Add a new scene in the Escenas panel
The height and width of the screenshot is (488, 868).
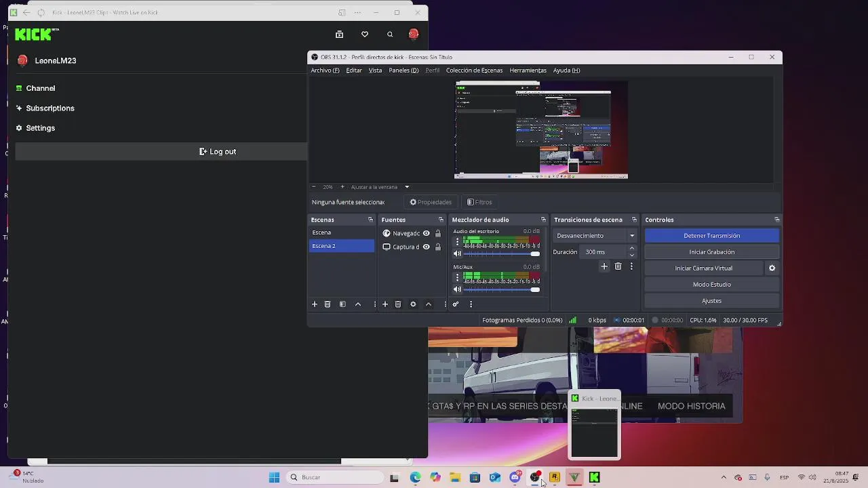[x=315, y=304]
